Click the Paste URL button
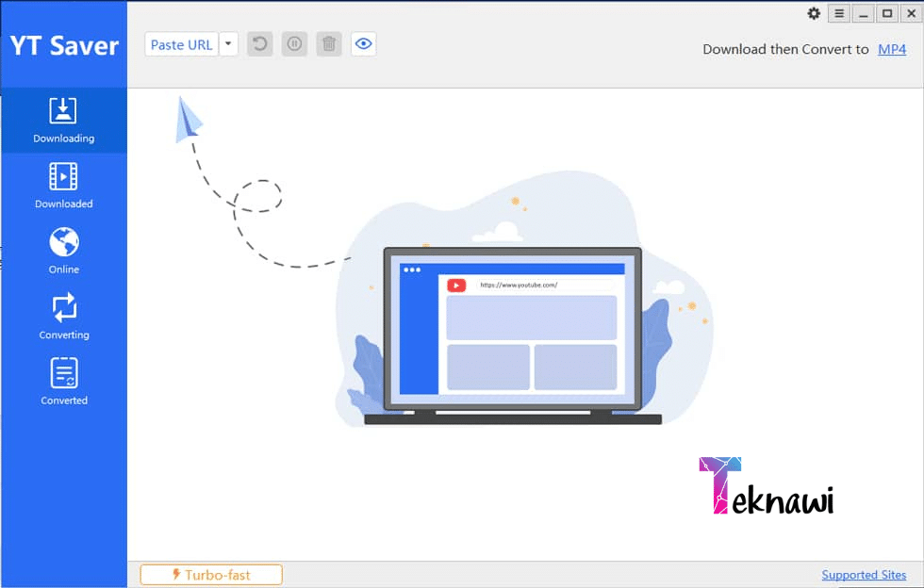This screenshot has width=924, height=588. 181,44
